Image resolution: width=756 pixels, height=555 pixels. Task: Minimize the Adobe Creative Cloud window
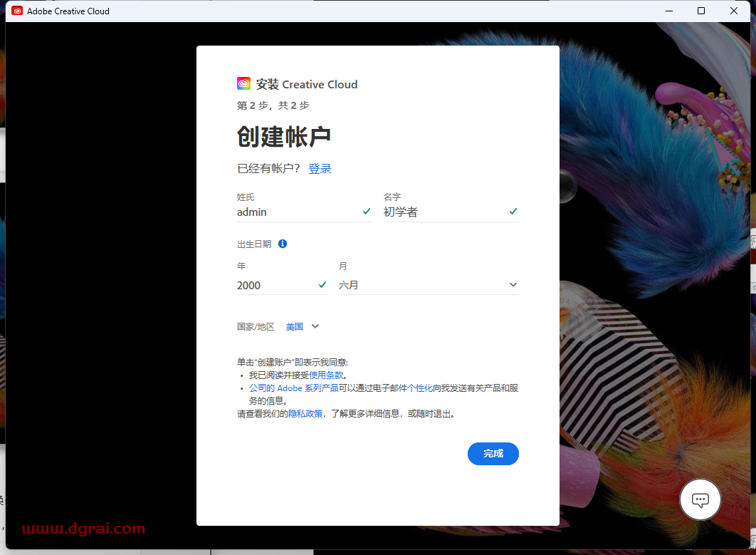(668, 11)
